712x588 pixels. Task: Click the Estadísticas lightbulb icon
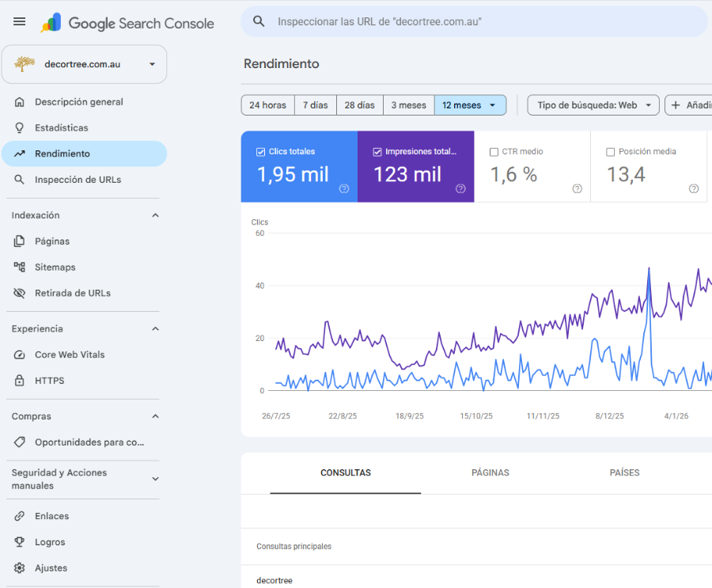click(20, 127)
